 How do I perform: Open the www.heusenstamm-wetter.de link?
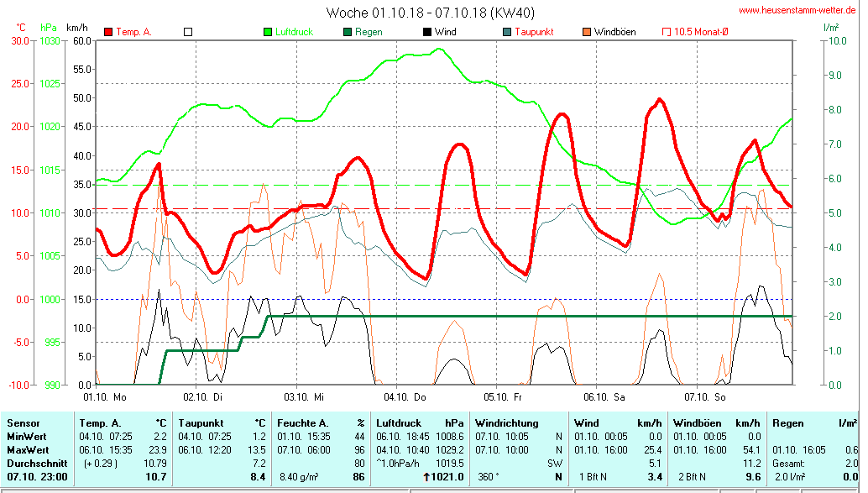(797, 10)
